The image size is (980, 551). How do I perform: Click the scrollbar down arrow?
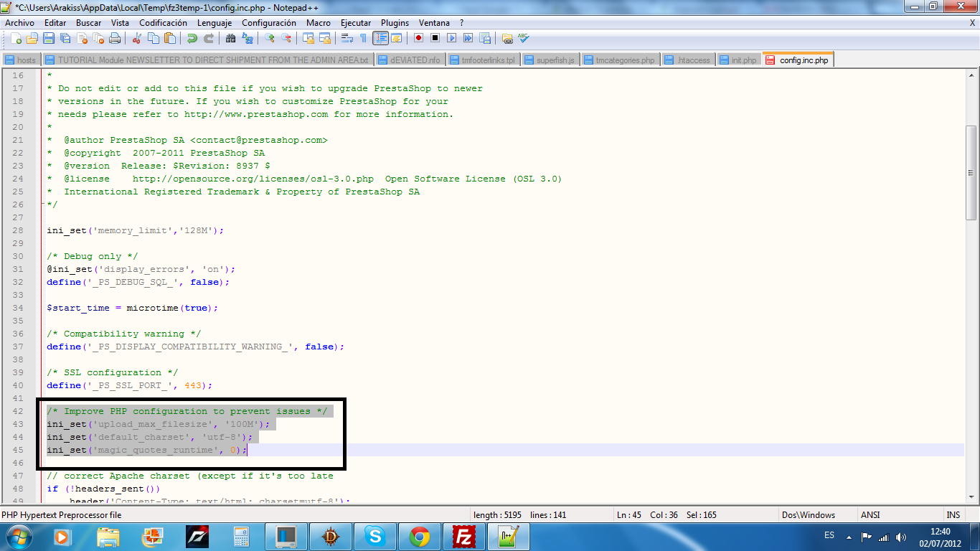pyautogui.click(x=971, y=499)
